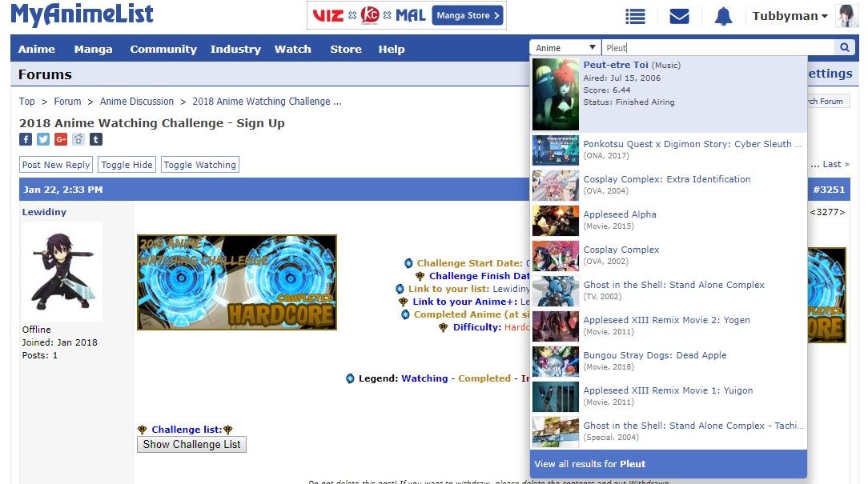Open the Manga Store banner button
This screenshot has height=484, width=868.
467,15
